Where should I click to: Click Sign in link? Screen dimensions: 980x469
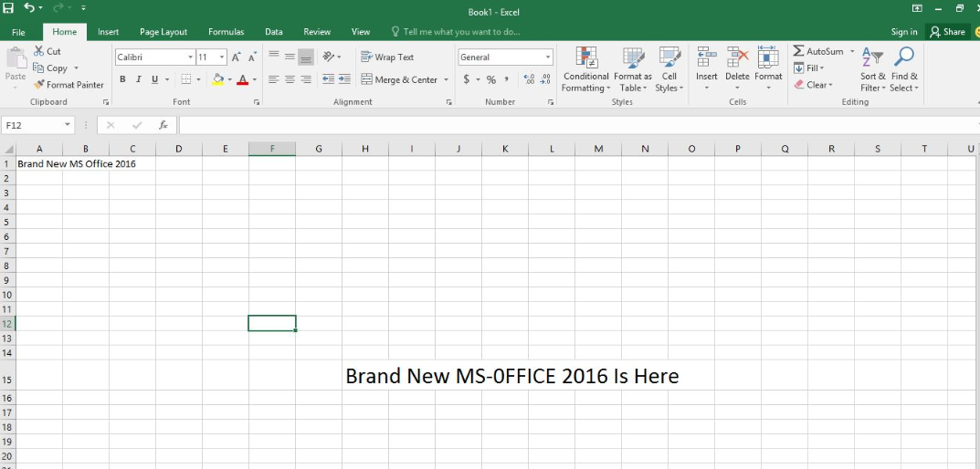tap(904, 32)
